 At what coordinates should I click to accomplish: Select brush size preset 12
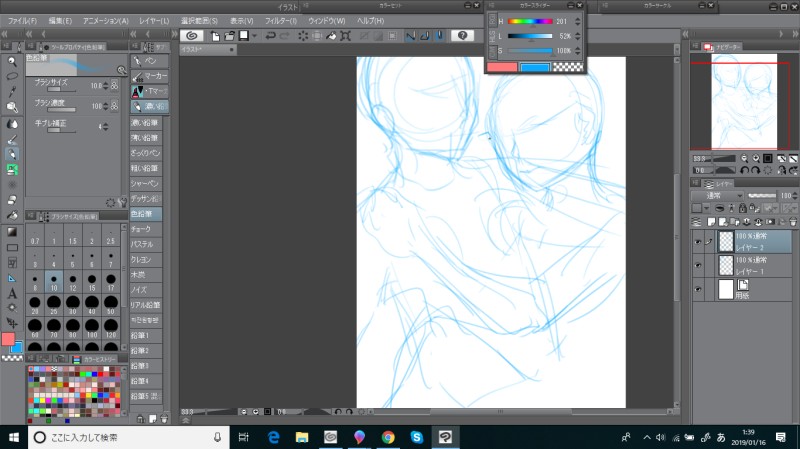tap(72, 282)
